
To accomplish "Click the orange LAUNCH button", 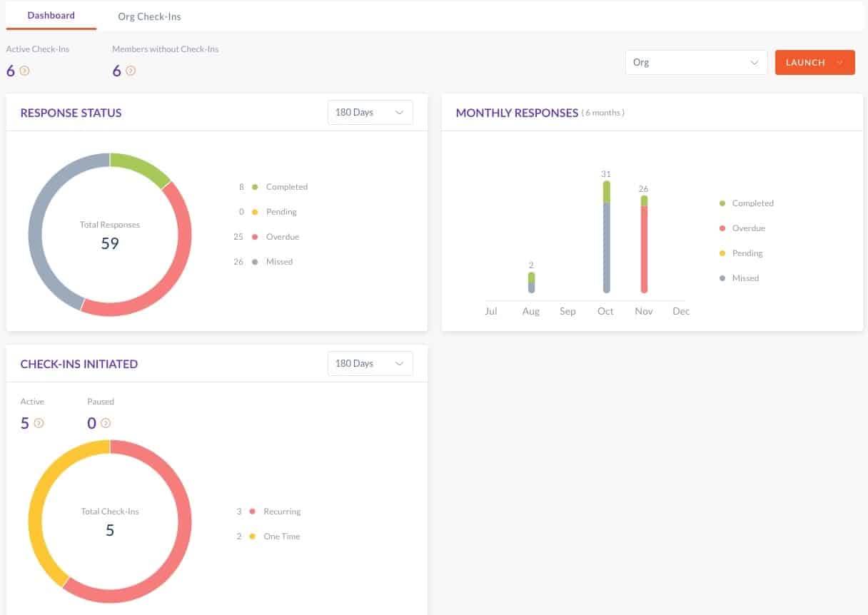I will [x=814, y=62].
